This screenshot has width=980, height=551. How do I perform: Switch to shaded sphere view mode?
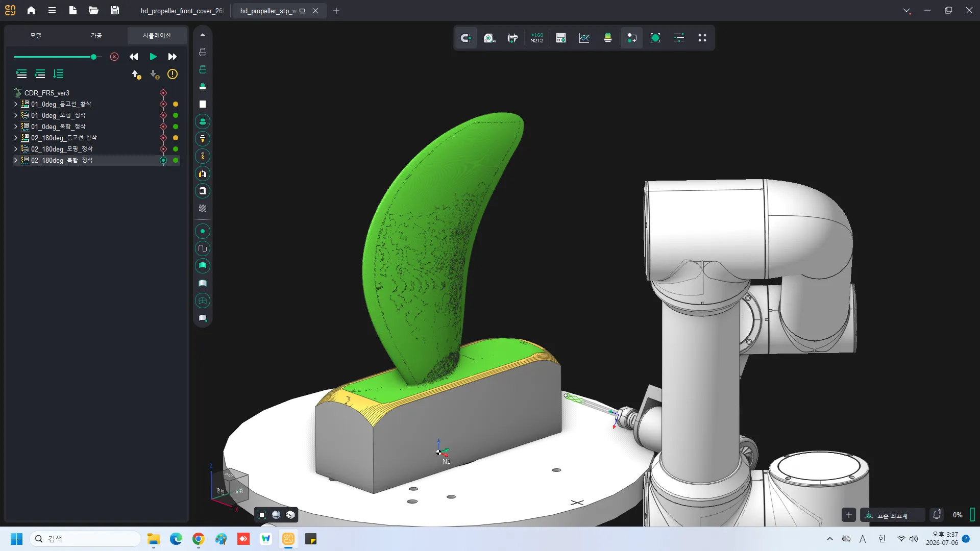point(276,515)
